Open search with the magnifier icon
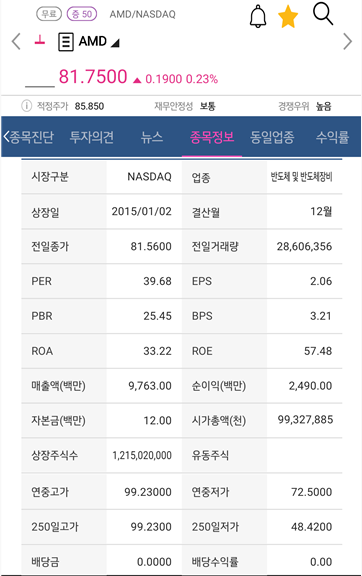This screenshot has height=576, width=362. click(x=323, y=14)
